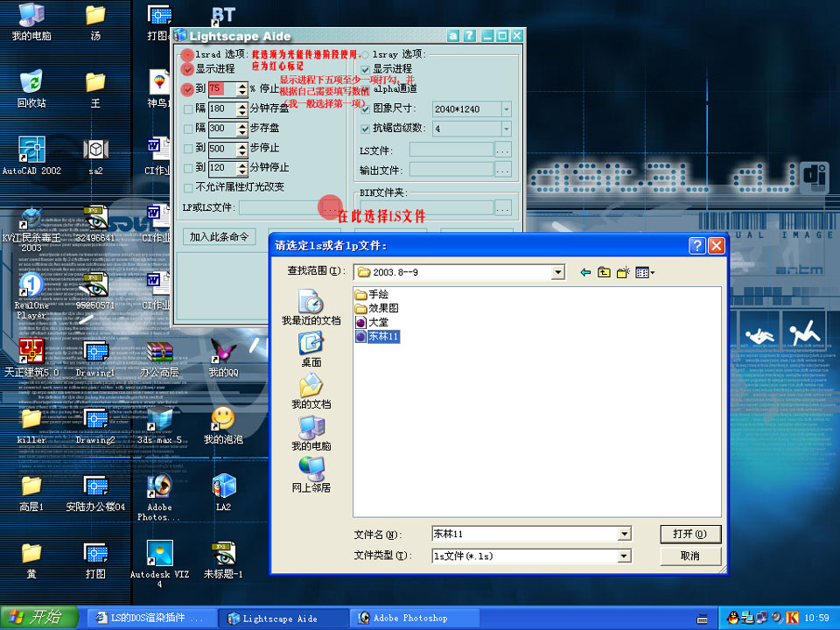The height and width of the screenshot is (630, 840).
Task: Launch the 3ds max 5 shortcut
Action: [159, 425]
